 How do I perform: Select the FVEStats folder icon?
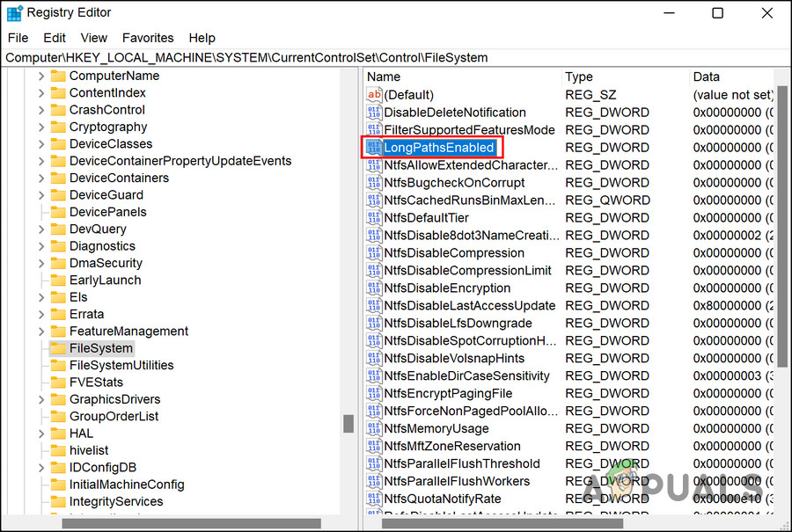58,383
